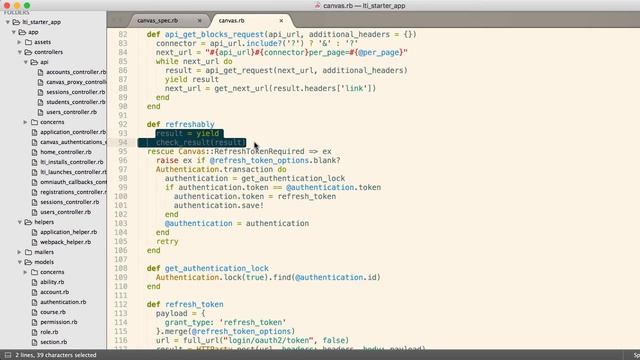
Task: Open authentication.rb model file
Action: pos(63,302)
